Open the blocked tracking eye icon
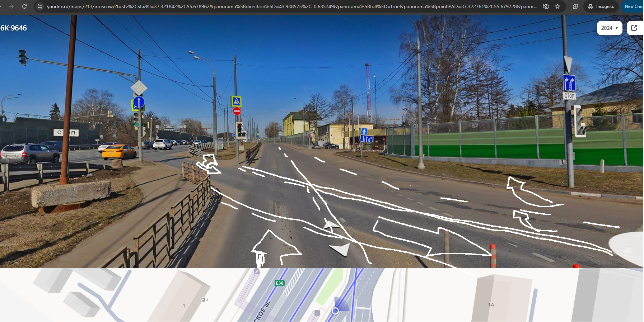The width and height of the screenshot is (644, 322). pos(546,6)
